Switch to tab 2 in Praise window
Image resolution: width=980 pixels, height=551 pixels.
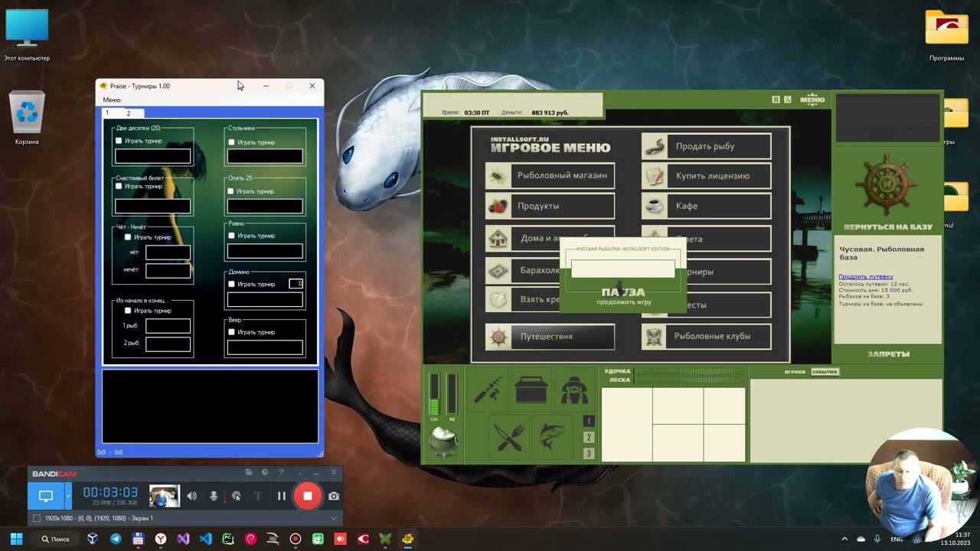(x=128, y=113)
